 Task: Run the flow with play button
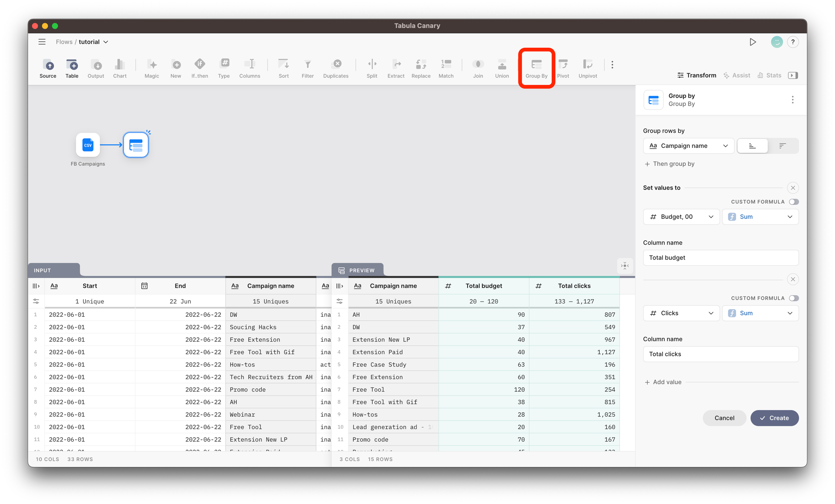coord(753,42)
